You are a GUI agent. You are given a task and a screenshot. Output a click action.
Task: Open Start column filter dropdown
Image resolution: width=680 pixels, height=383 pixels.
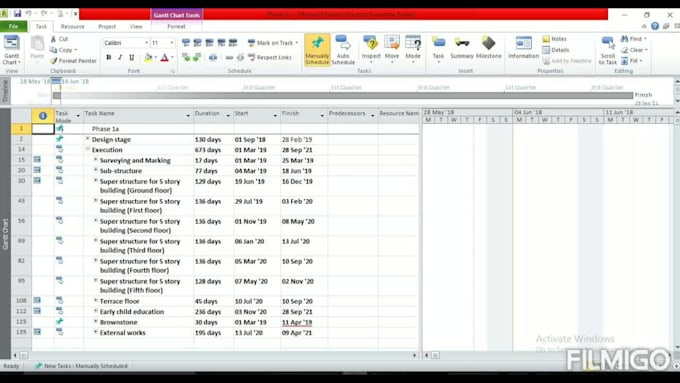[275, 115]
